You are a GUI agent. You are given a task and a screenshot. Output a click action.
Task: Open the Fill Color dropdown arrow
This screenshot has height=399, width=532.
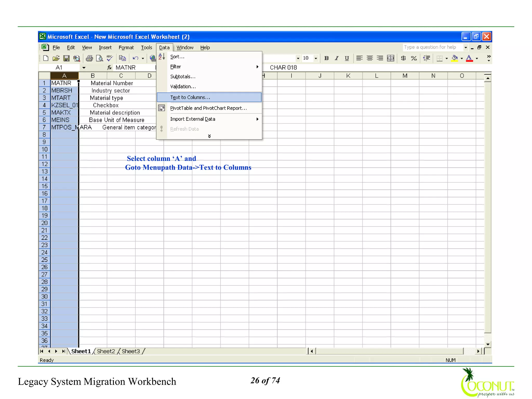coord(462,58)
